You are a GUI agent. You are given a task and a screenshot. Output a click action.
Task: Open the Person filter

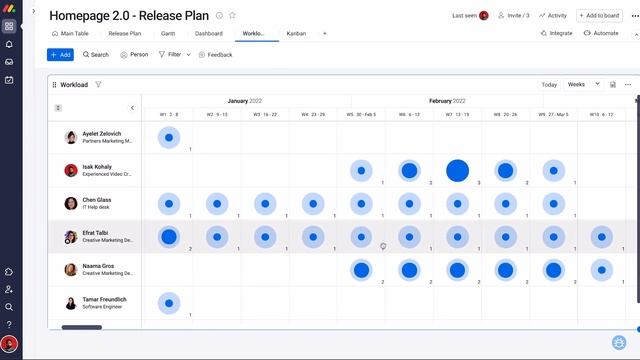tap(134, 55)
